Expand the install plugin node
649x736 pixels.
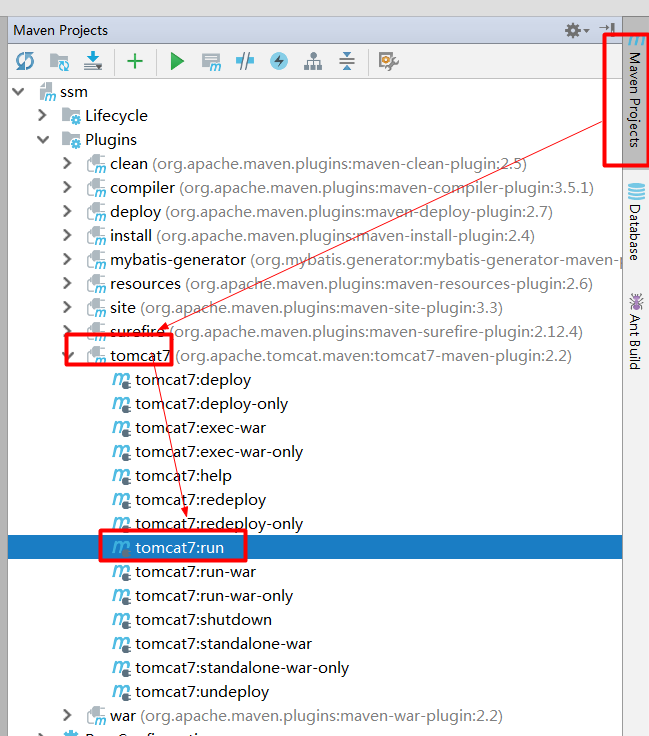pyautogui.click(x=68, y=235)
